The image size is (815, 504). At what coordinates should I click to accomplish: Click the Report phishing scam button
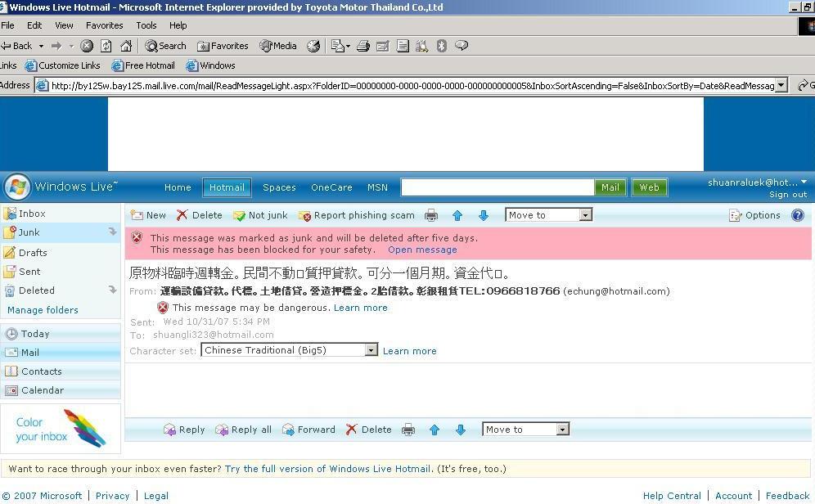pos(357,215)
